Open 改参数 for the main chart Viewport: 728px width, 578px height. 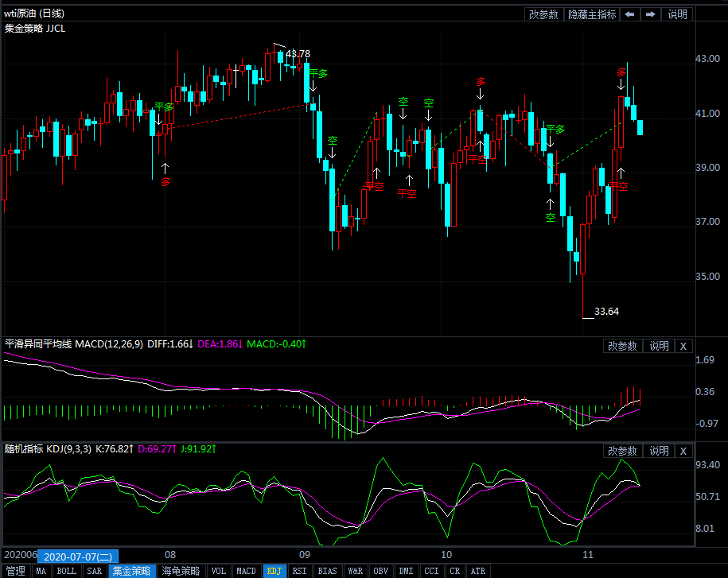coord(543,14)
